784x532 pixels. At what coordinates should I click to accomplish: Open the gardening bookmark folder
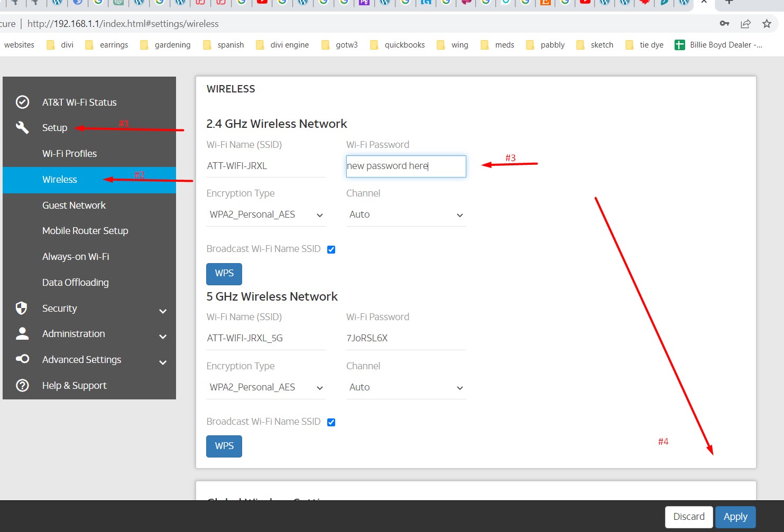click(165, 45)
